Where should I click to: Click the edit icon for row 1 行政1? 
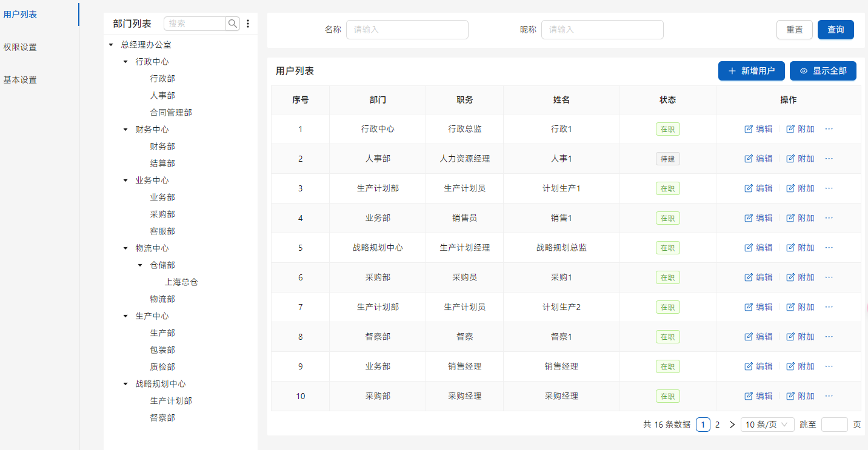(x=749, y=129)
